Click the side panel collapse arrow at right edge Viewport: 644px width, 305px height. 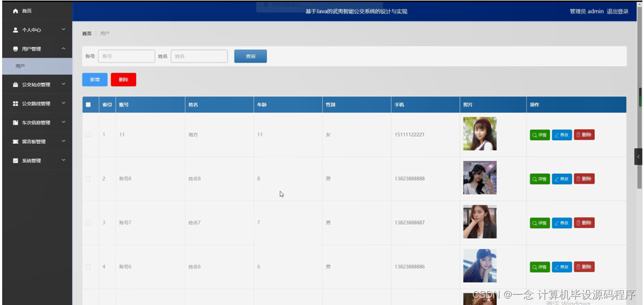638,157
